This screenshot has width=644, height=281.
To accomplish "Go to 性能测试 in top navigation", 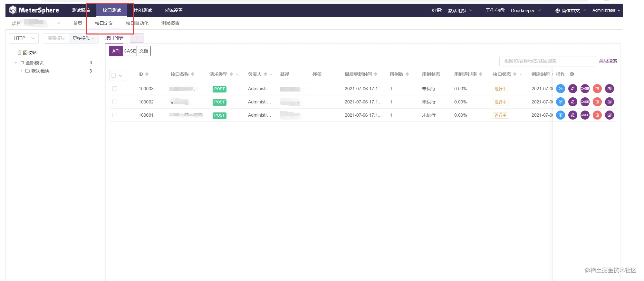I will point(143,11).
